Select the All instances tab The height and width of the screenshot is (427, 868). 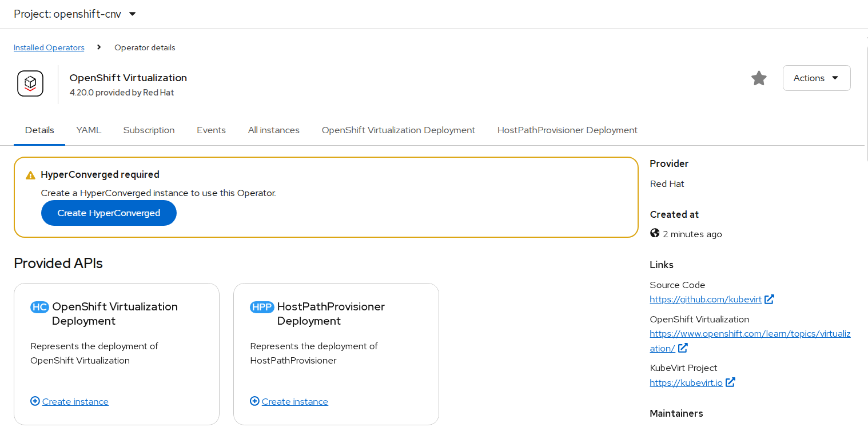pos(273,130)
